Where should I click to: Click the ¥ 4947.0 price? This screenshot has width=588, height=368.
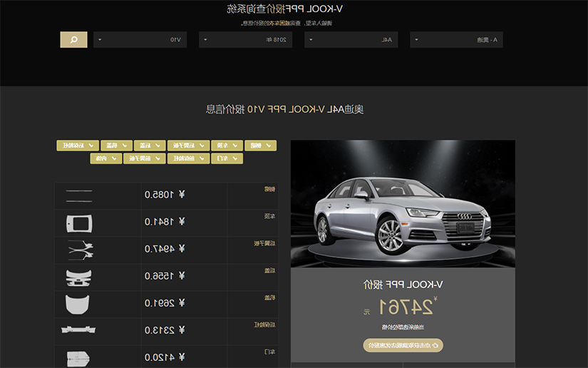tap(165, 249)
